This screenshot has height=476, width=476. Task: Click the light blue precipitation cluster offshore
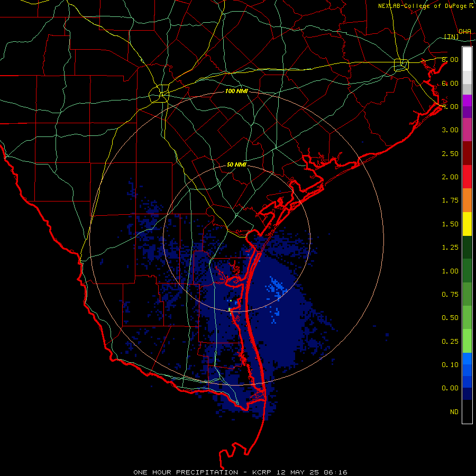click(277, 287)
